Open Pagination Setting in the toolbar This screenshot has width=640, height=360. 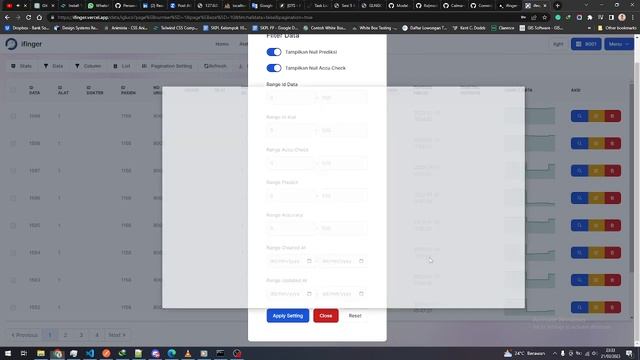(167, 66)
